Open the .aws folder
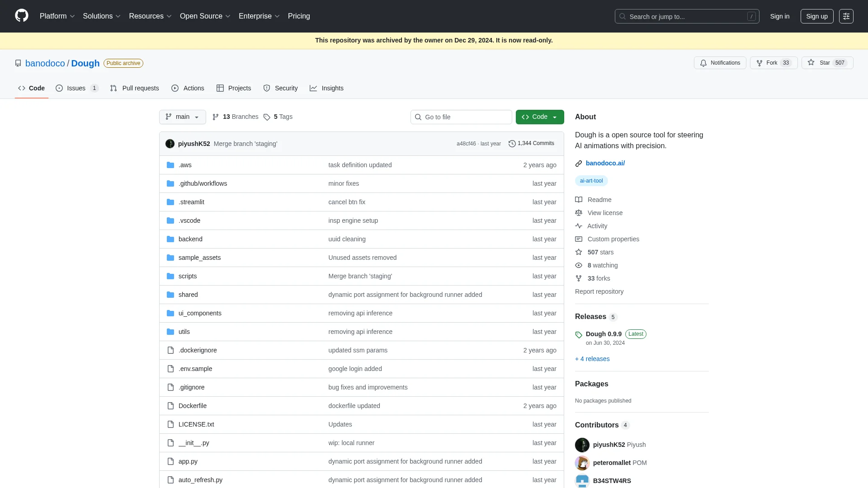868x488 pixels. (x=185, y=165)
